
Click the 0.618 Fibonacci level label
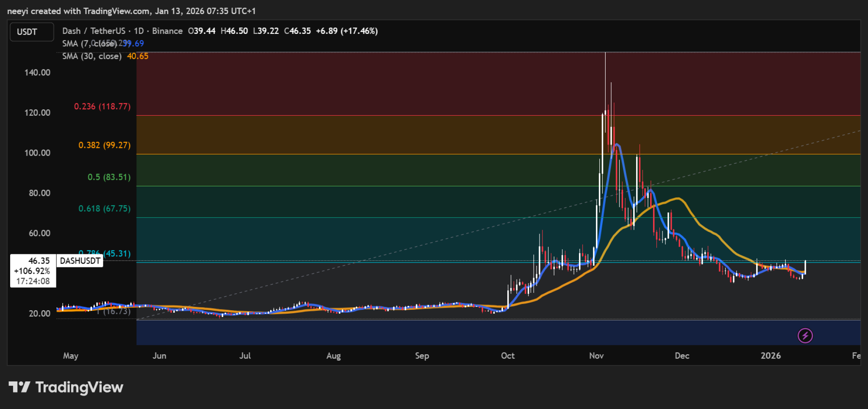tap(105, 209)
